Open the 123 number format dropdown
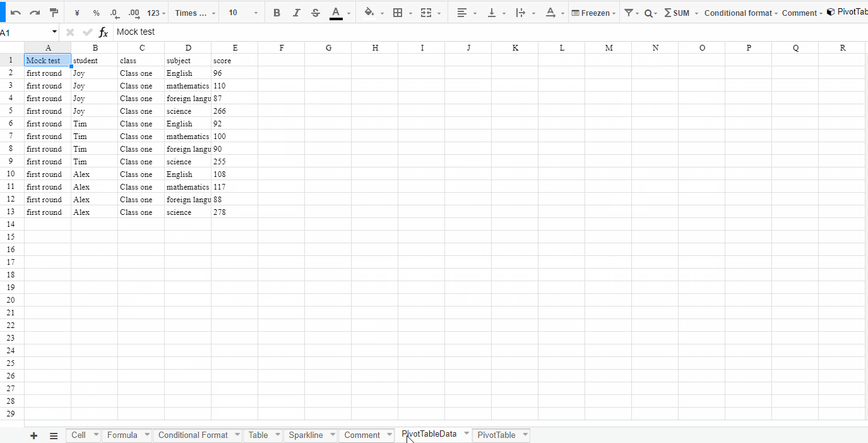868x443 pixels. pyautogui.click(x=157, y=13)
